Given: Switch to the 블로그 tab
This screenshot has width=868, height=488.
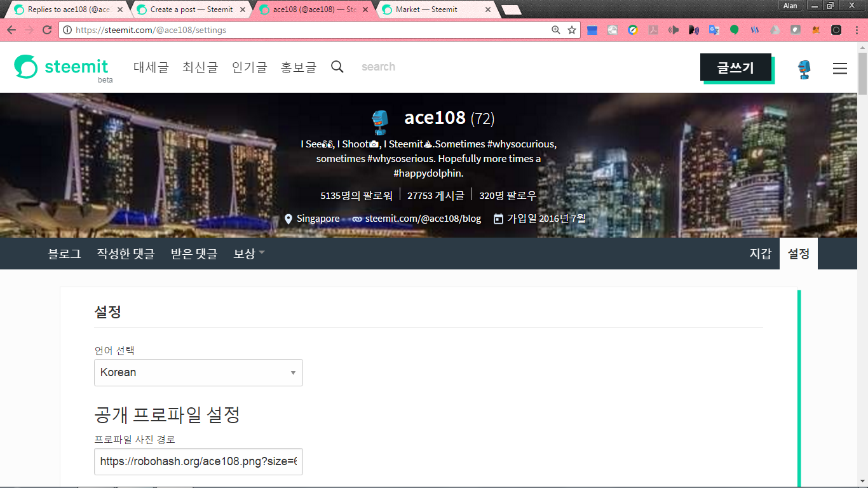Looking at the screenshot, I should (64, 254).
